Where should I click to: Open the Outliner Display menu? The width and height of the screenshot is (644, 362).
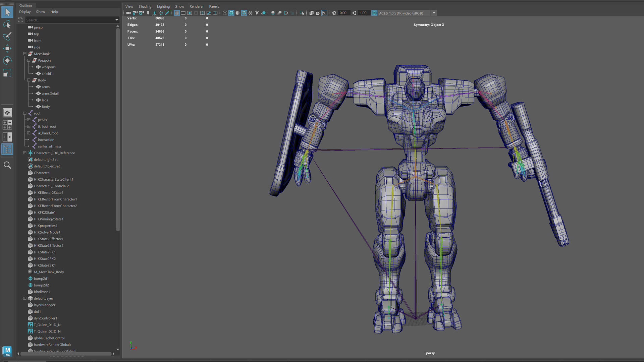tap(25, 12)
